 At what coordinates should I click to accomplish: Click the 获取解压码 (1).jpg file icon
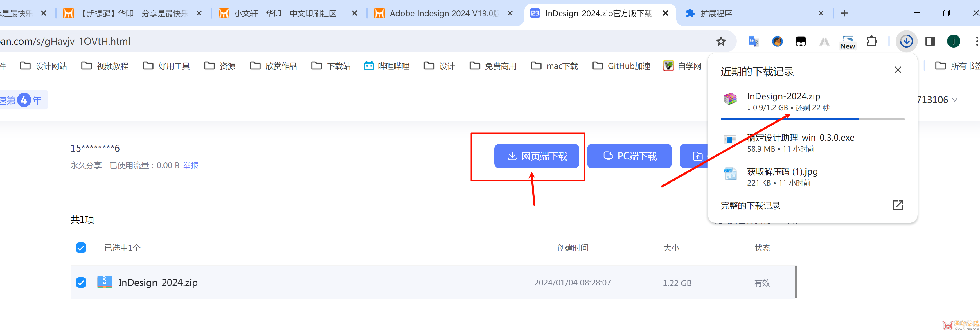[730, 174]
